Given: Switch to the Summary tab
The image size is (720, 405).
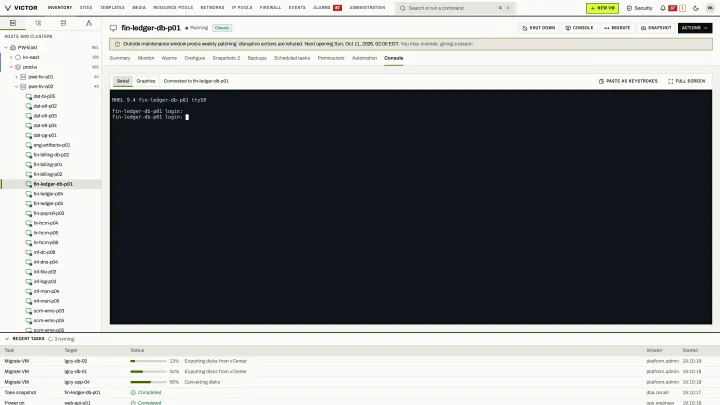Looking at the screenshot, I should click(x=120, y=58).
